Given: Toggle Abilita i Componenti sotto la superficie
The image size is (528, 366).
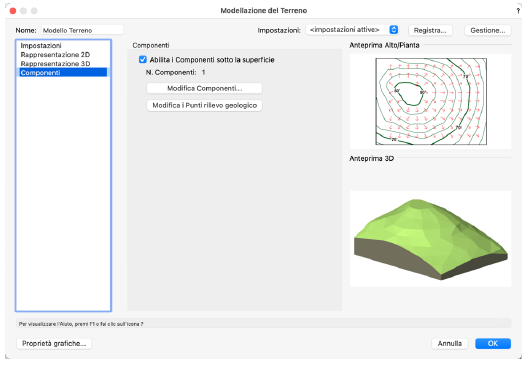Looking at the screenshot, I should click(x=143, y=60).
